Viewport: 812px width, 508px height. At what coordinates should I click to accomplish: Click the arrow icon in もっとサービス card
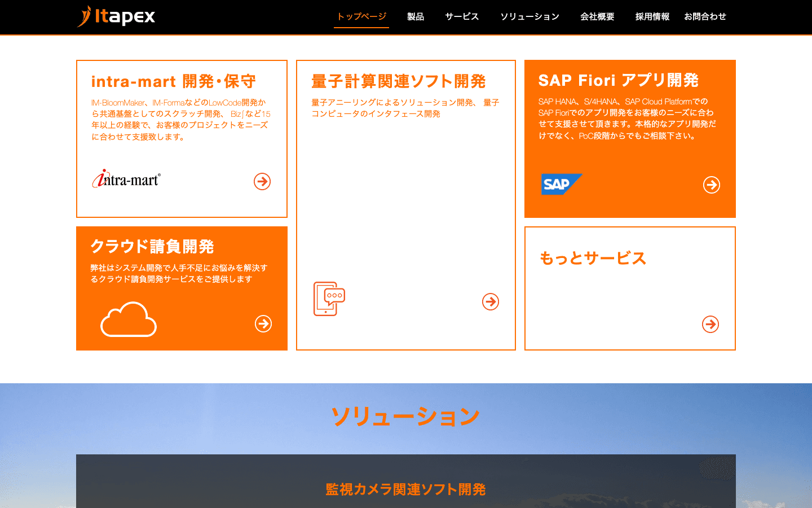(x=710, y=324)
